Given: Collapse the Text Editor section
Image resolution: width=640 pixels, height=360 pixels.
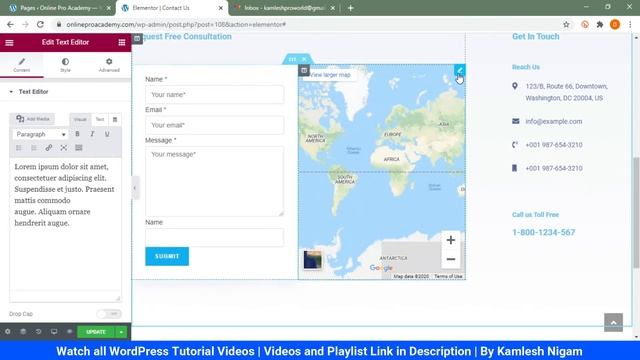Looking at the screenshot, I should [x=33, y=91].
